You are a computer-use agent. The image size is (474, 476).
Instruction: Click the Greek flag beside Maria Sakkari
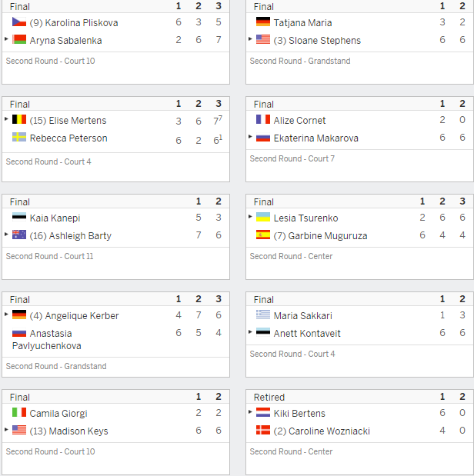click(x=263, y=315)
